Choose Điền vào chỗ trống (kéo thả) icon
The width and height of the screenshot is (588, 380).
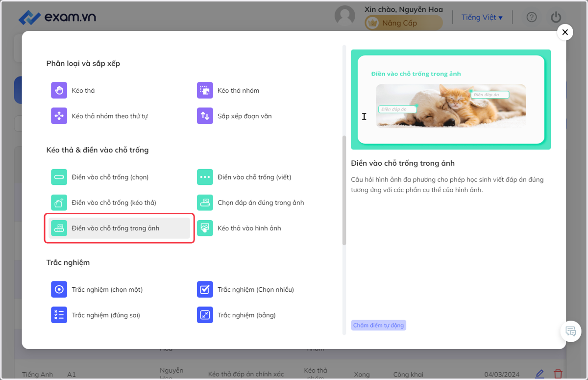pyautogui.click(x=59, y=202)
